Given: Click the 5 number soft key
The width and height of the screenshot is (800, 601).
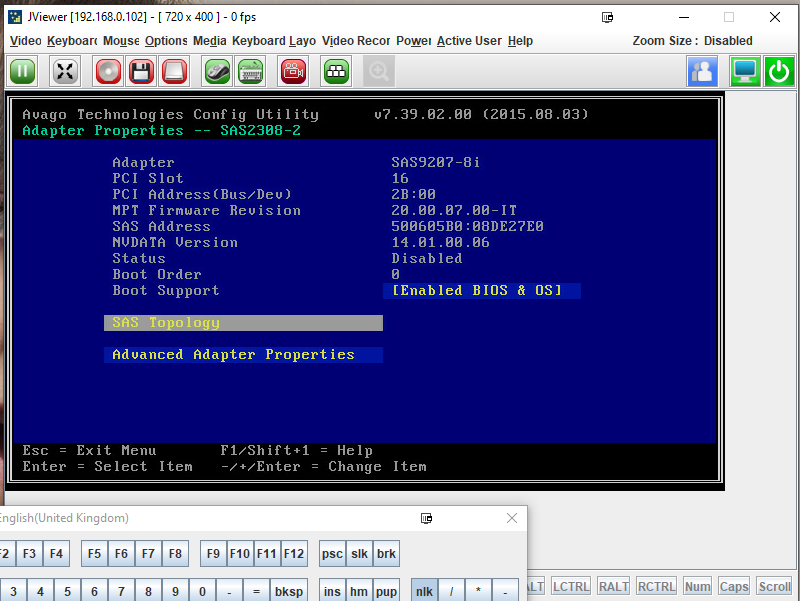Looking at the screenshot, I should pyautogui.click(x=67, y=591).
